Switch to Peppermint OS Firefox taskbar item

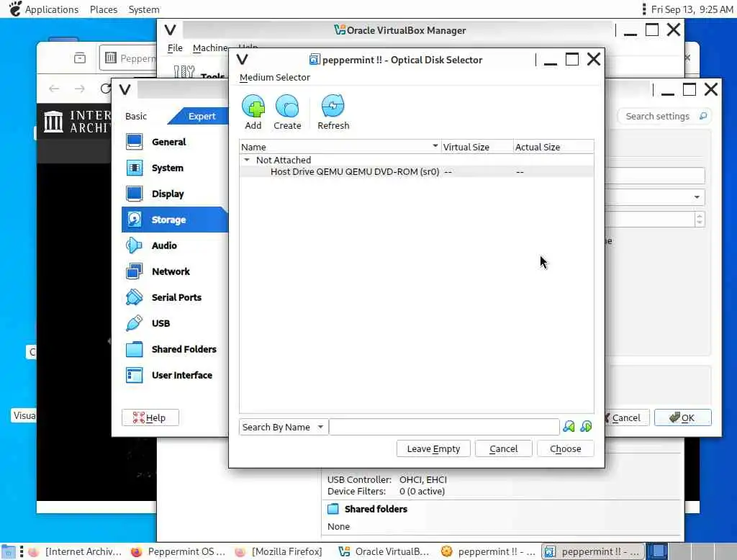click(x=178, y=551)
